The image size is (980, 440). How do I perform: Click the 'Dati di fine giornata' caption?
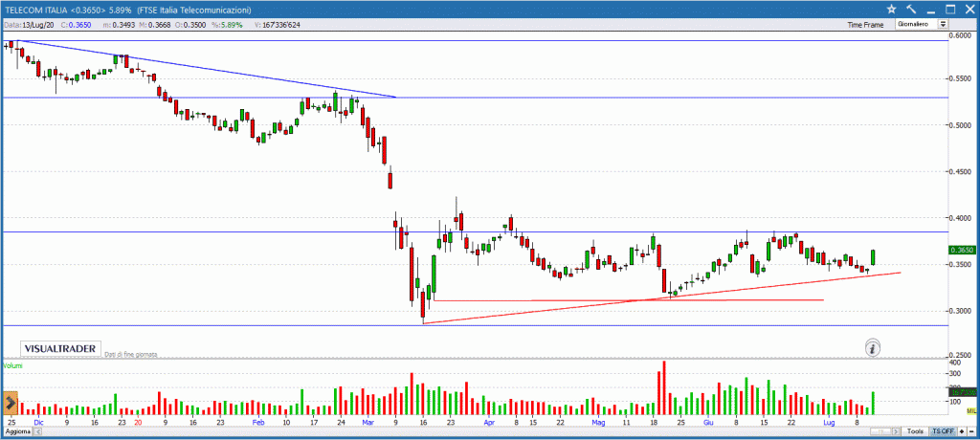[x=130, y=354]
